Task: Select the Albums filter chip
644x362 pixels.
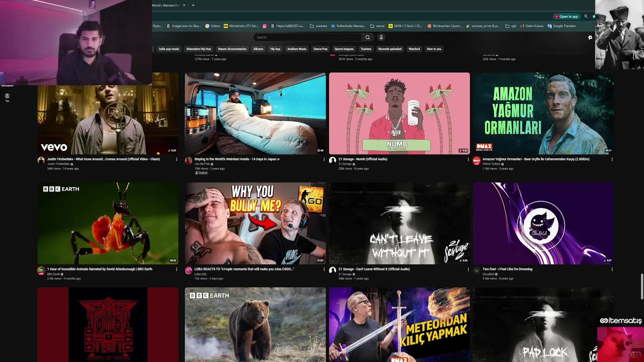Action: [x=258, y=49]
